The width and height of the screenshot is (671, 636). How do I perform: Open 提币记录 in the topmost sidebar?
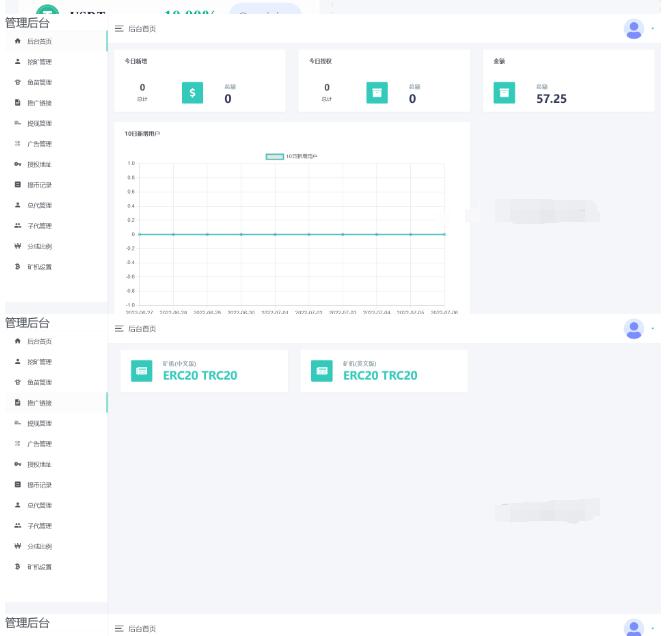(39, 185)
